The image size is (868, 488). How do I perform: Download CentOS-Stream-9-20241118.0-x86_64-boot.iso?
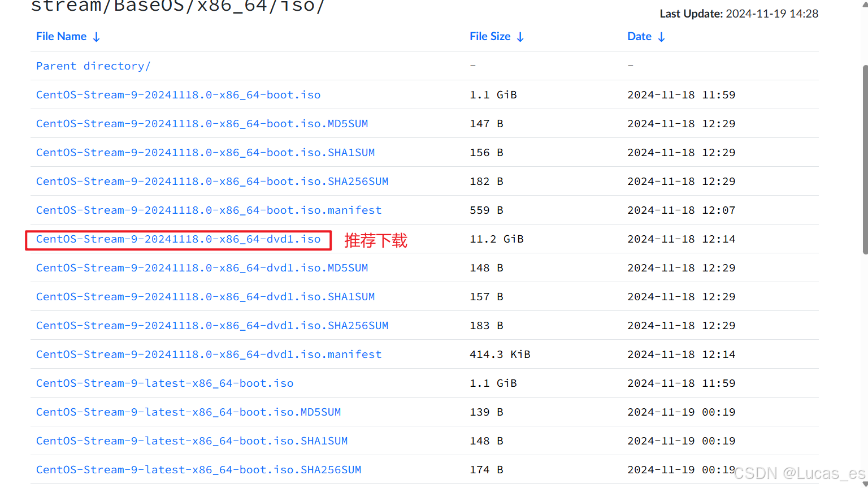tap(178, 94)
